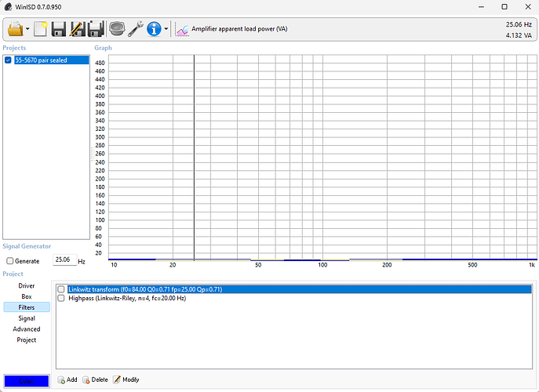Switch to the Driver tab
This screenshot has width=539, height=392.
(27, 286)
